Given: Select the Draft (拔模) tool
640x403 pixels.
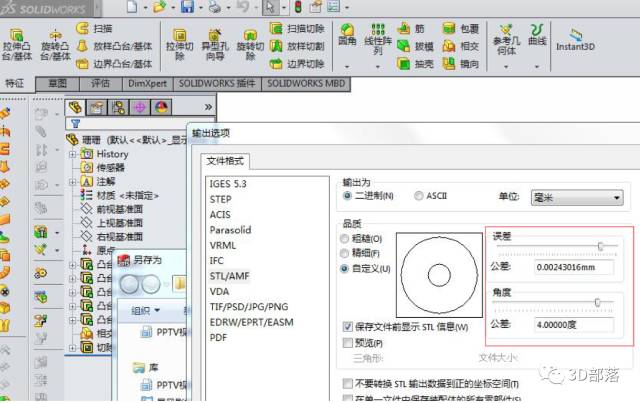Looking at the screenshot, I should pyautogui.click(x=415, y=46).
